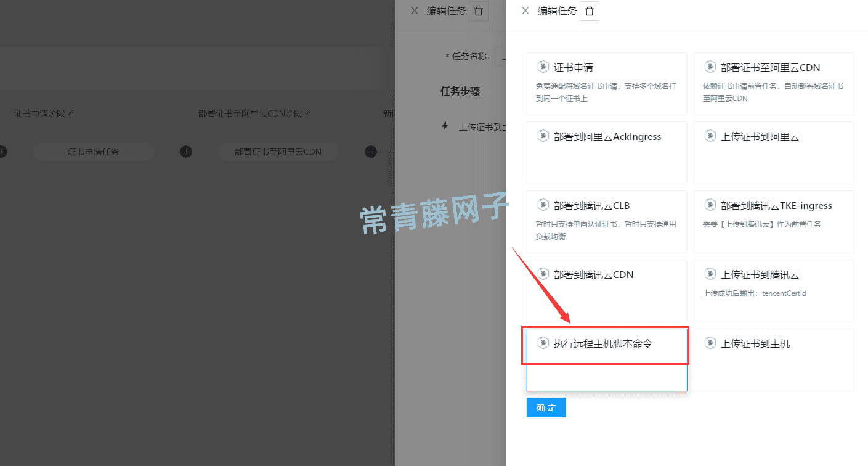Click the icon beside 部署证书至阿里云CDN card title
868x466 pixels.
(x=710, y=67)
